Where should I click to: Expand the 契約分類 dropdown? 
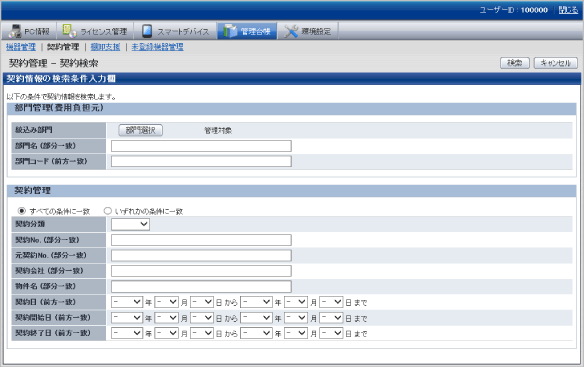point(130,224)
